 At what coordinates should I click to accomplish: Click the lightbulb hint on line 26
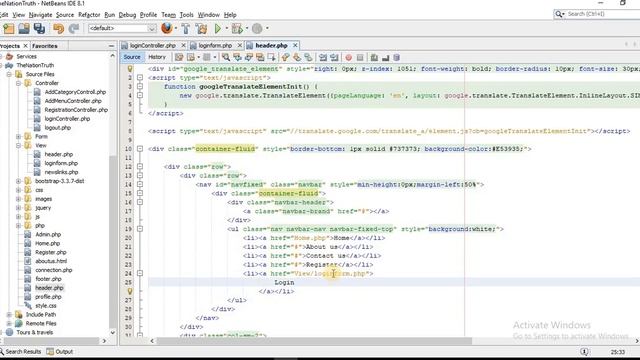(130, 291)
